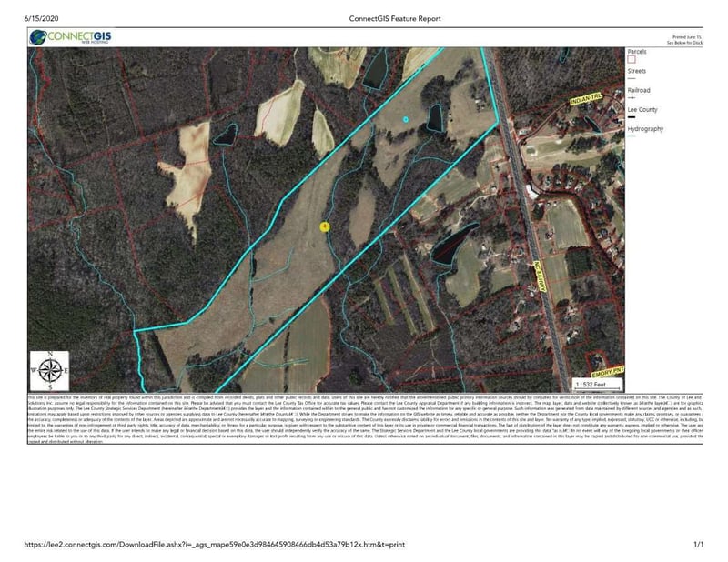Screen dimensions: 728x562
Task: Open the lee2.connectgis.com URL in footer
Action: [214, 544]
